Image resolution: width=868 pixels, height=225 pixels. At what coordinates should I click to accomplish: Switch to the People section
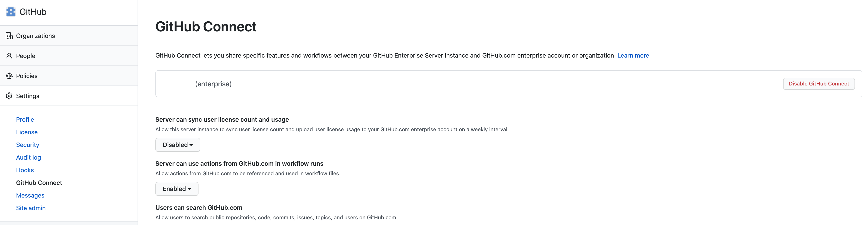25,56
